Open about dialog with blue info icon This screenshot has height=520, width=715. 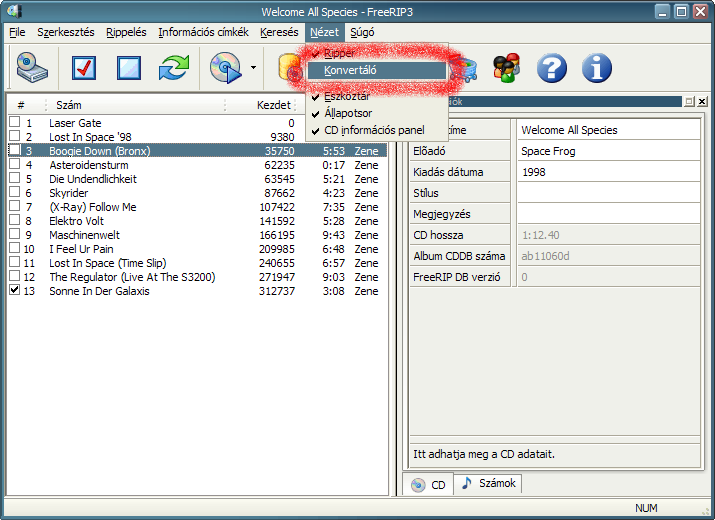[597, 68]
